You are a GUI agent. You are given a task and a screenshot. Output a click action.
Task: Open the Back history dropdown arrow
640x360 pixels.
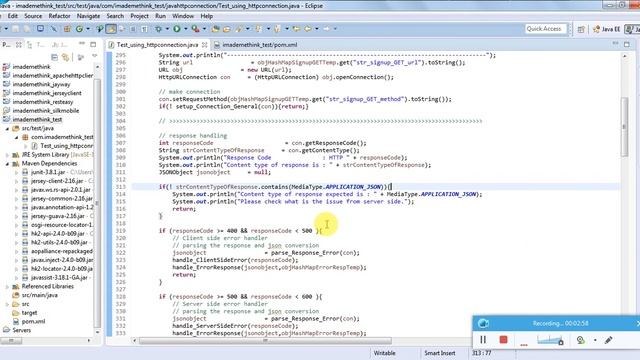pos(317,29)
